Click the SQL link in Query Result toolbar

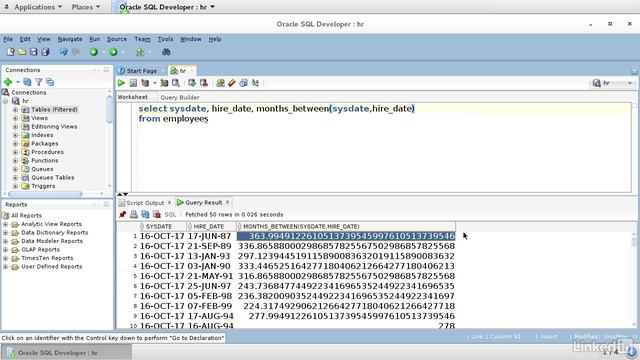pyautogui.click(x=170, y=214)
